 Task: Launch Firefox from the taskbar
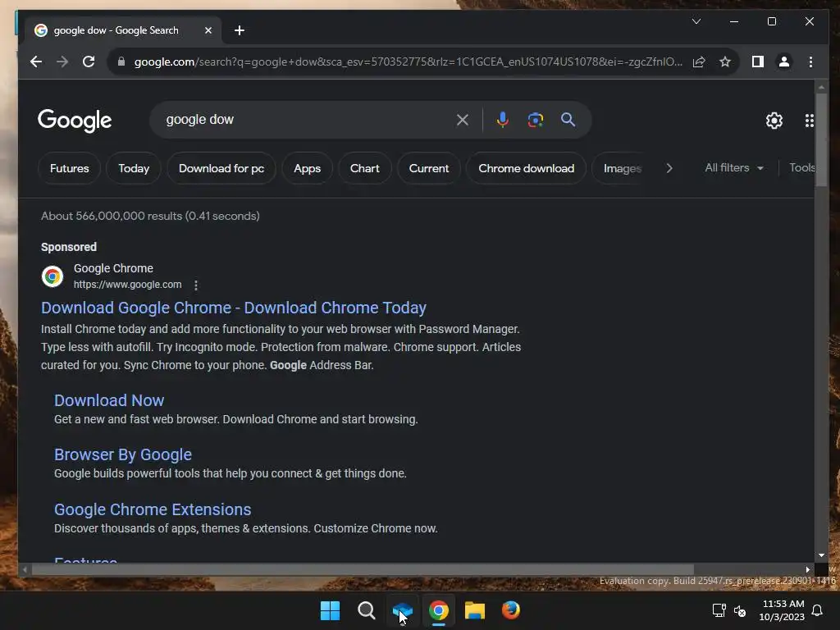(510, 610)
